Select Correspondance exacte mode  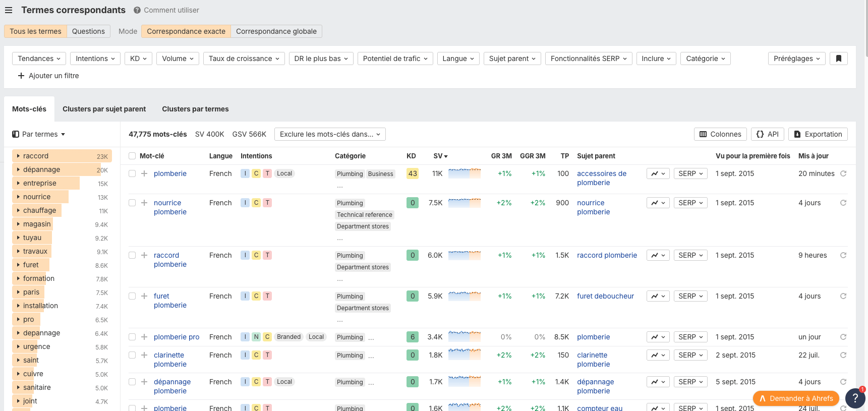pyautogui.click(x=186, y=31)
